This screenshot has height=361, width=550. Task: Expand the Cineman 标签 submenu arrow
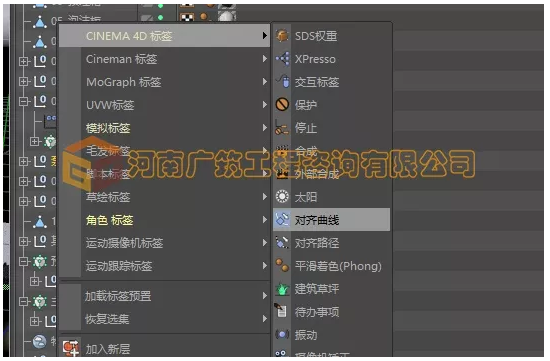coord(265,59)
